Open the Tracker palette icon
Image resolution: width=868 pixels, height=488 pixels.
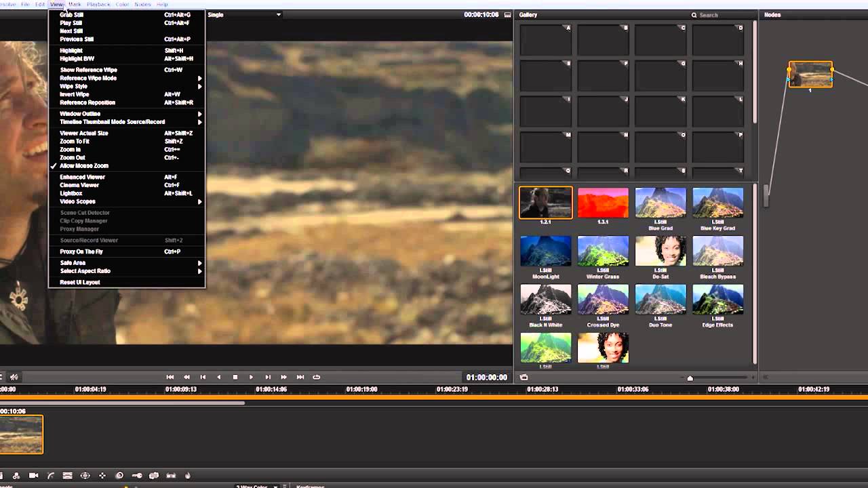[x=102, y=476]
